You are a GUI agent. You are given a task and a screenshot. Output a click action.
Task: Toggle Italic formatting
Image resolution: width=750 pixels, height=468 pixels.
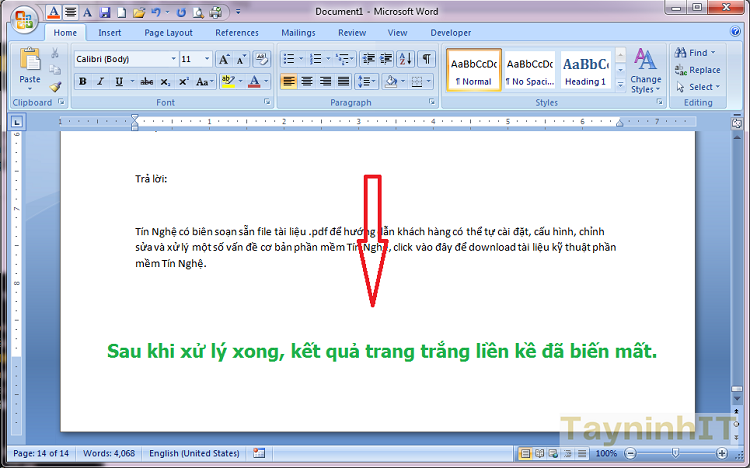click(101, 81)
